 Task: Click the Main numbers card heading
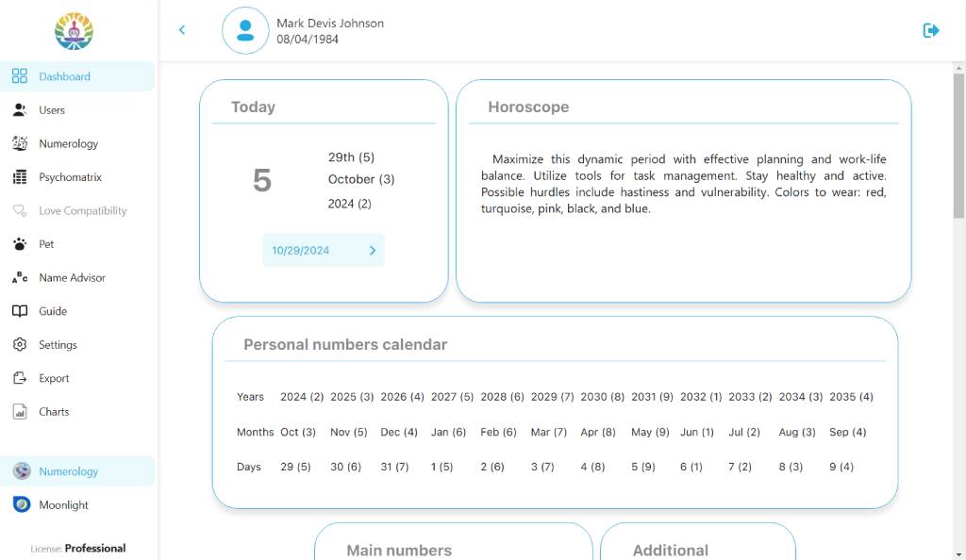(x=399, y=551)
